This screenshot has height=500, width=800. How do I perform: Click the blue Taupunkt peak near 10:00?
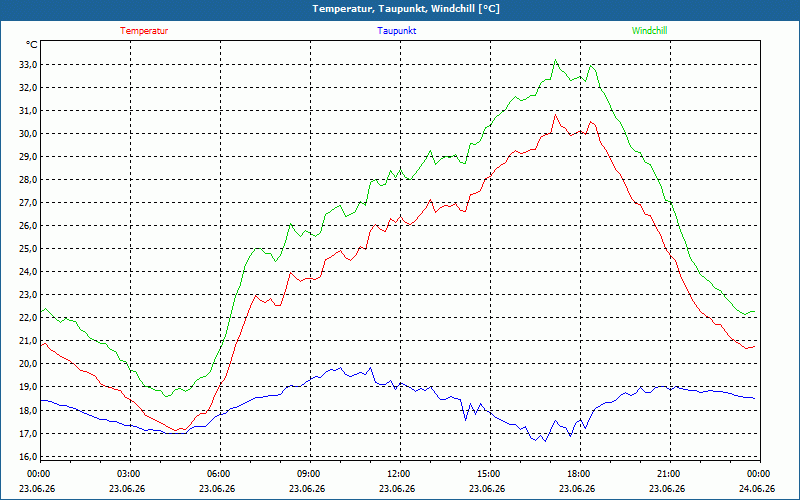tap(341, 367)
